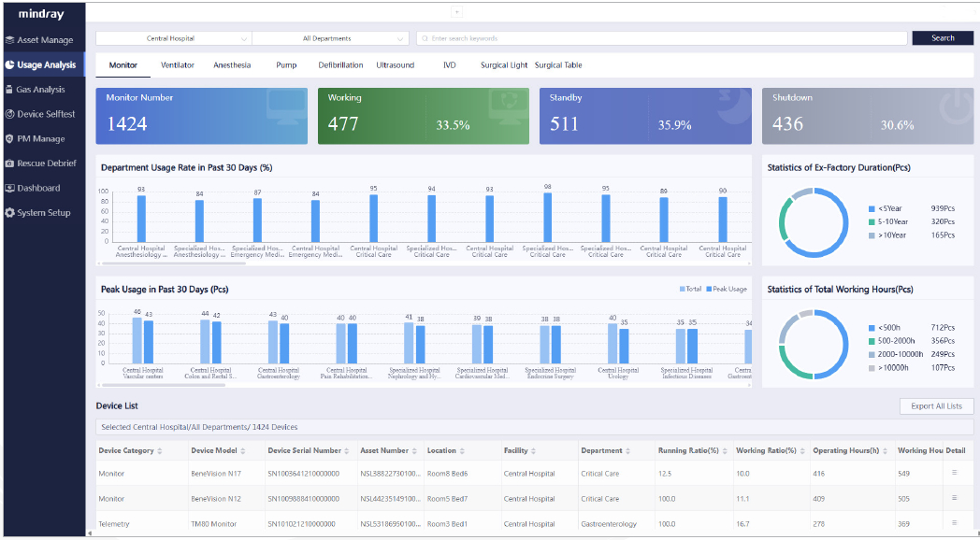The image size is (980, 540).
Task: Select the Defibrillation tab
Action: point(339,64)
